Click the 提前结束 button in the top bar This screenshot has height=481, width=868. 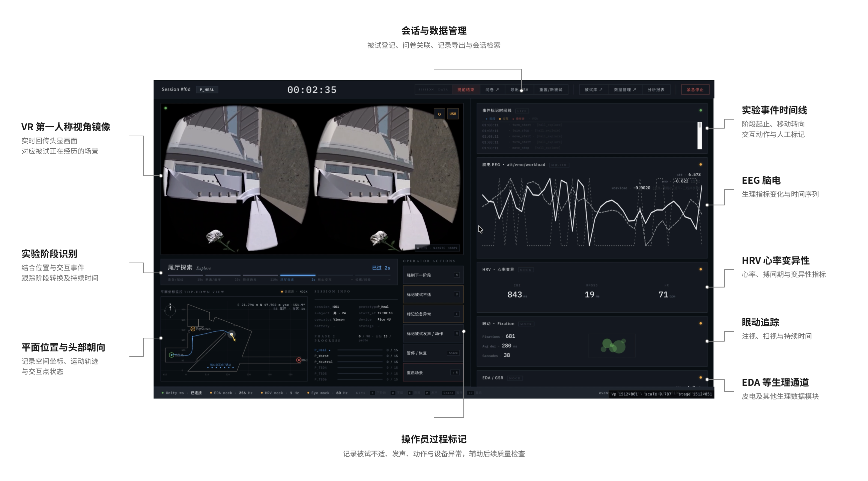click(465, 90)
